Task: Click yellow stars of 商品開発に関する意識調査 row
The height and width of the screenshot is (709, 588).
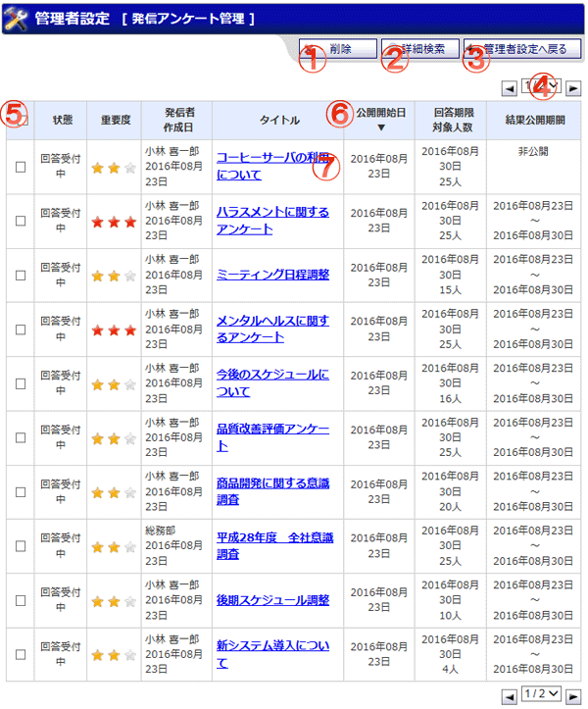Action: (x=114, y=493)
